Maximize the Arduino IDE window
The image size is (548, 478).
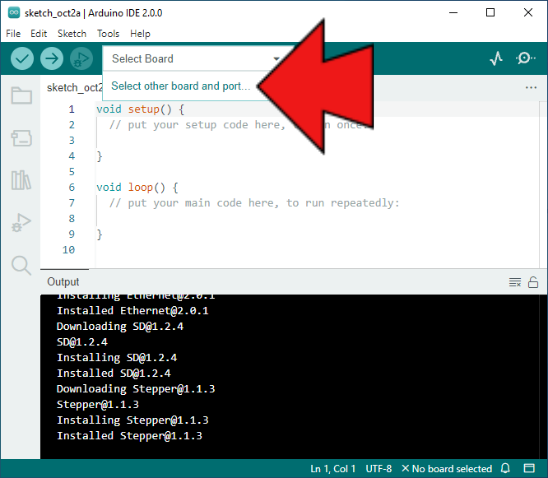(490, 13)
